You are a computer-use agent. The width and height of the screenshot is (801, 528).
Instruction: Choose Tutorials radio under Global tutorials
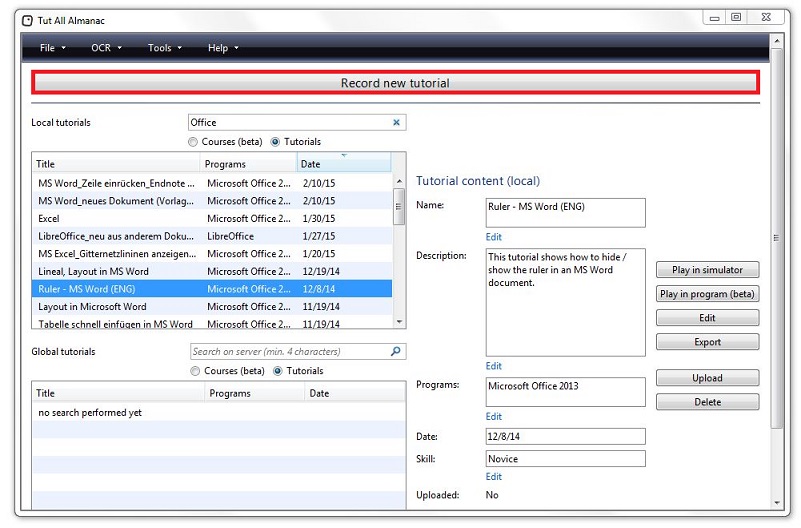(x=279, y=371)
